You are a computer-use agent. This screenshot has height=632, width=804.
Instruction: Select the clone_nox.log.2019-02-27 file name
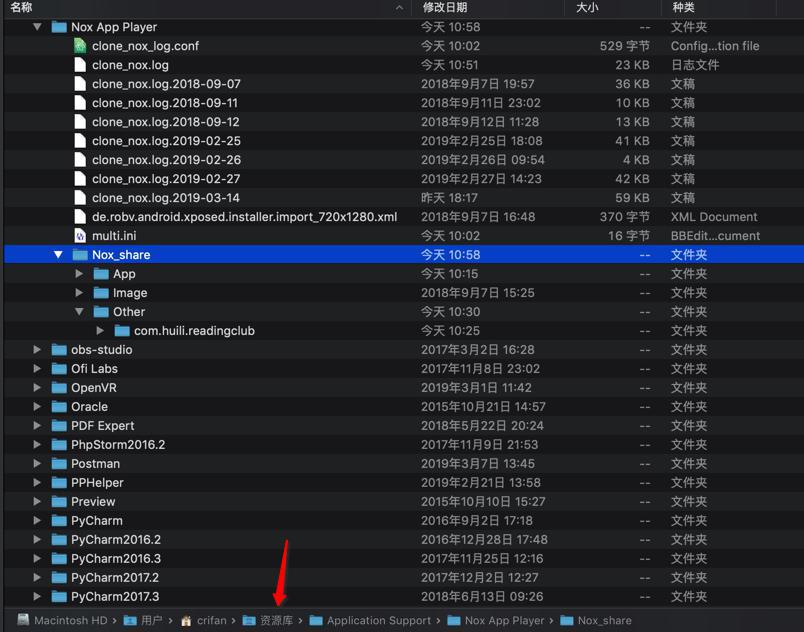click(166, 179)
